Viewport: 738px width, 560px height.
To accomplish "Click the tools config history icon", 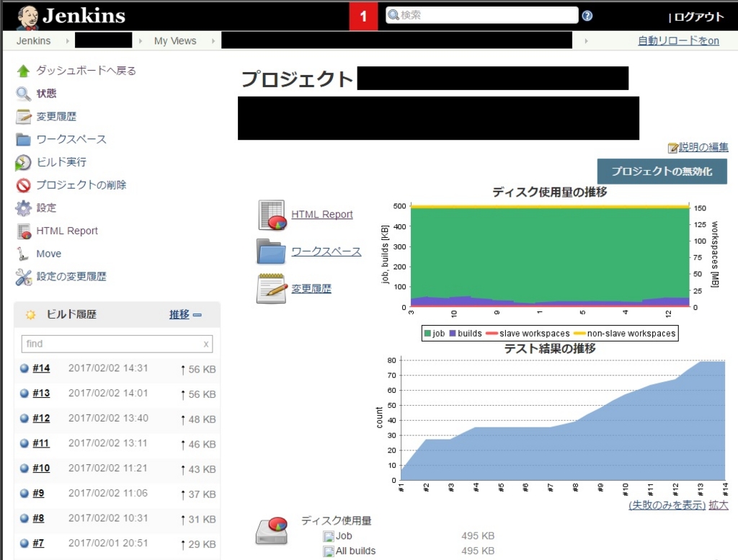I will point(23,277).
